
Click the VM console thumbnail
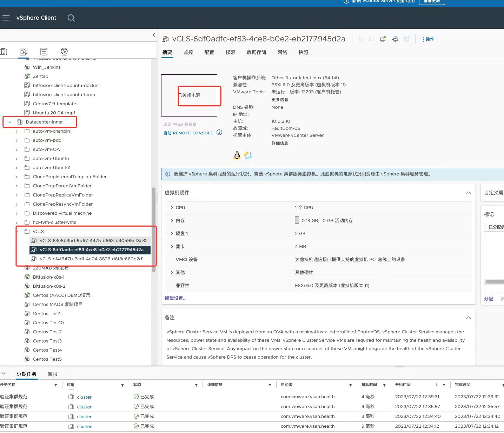(189, 95)
